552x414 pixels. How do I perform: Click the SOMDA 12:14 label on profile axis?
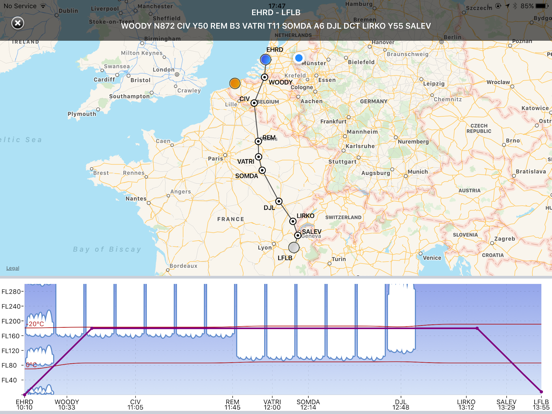click(x=308, y=404)
